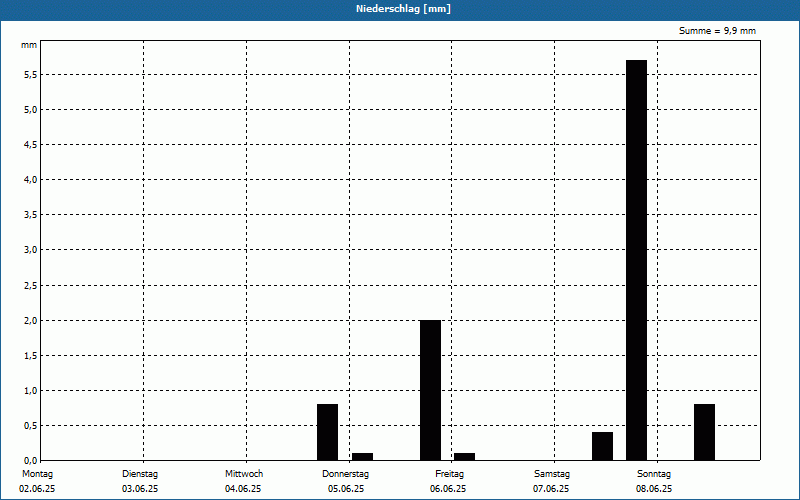The image size is (800, 500).
Task: Click the date 03.06.25
Action: click(x=140, y=489)
